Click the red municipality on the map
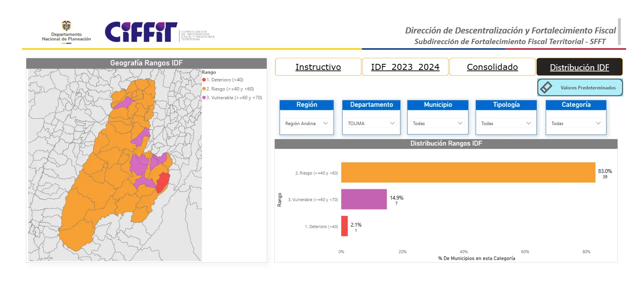The image size is (644, 295). tap(163, 182)
